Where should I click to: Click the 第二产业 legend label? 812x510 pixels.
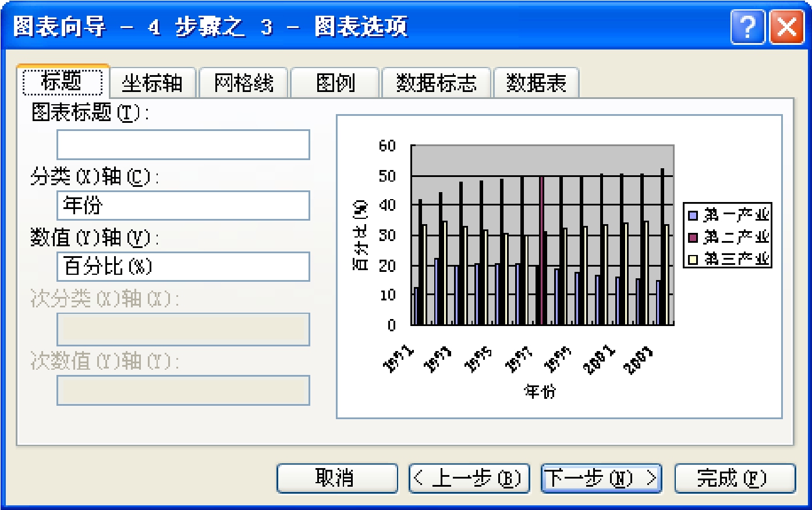point(736,238)
